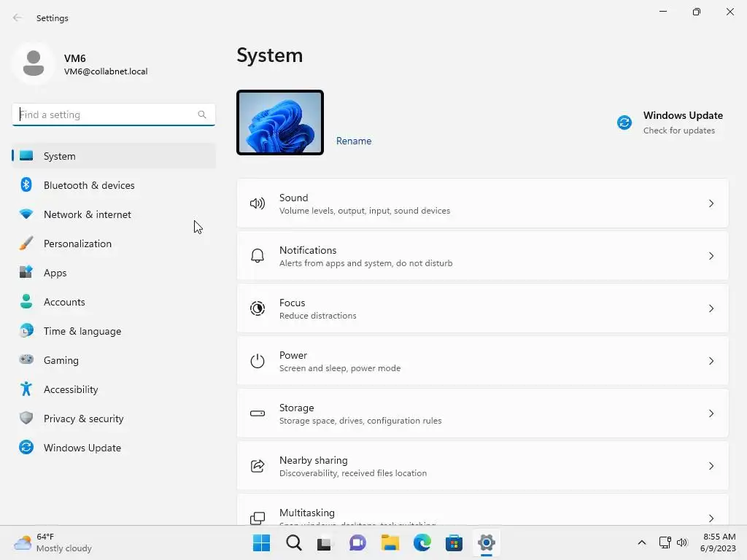Click the taskbar volume speaker icon
The width and height of the screenshot is (747, 560).
[x=682, y=542]
